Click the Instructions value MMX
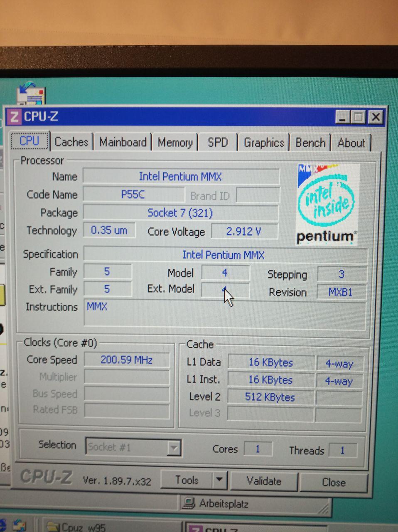Viewport: 398px width, 532px height. point(97,307)
